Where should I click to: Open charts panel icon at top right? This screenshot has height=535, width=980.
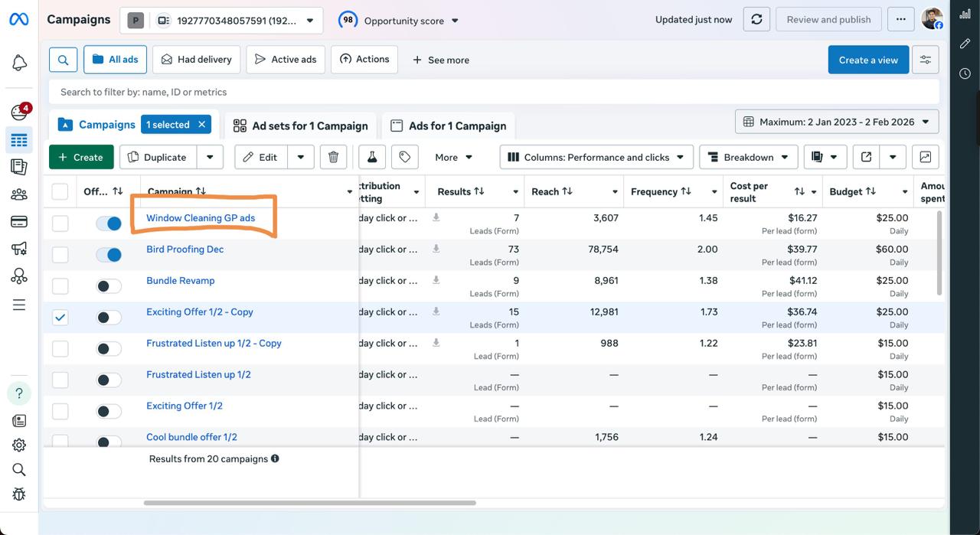(965, 15)
